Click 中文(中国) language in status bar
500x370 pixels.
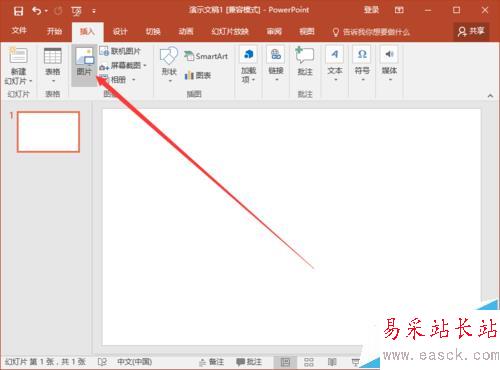tap(134, 362)
